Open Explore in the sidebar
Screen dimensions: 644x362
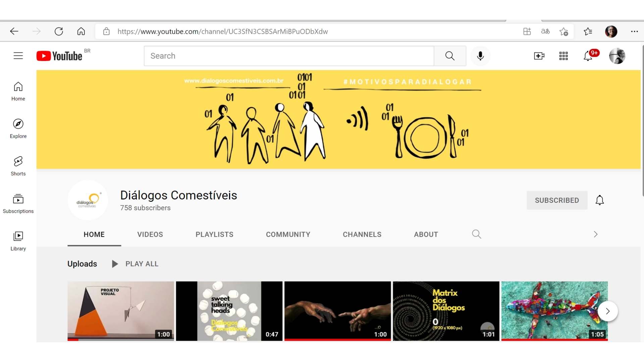coord(18,129)
